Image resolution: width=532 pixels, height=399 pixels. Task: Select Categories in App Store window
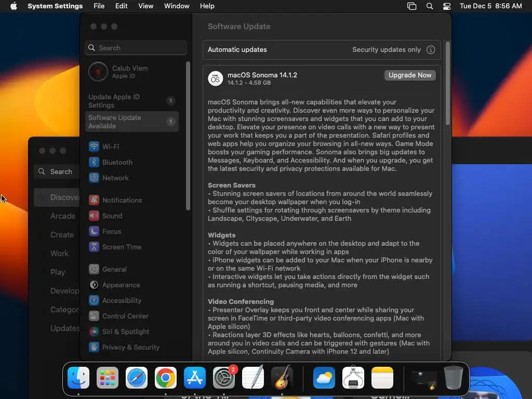65,310
